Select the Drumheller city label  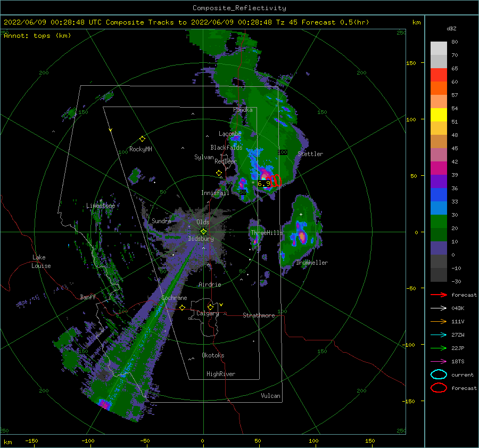point(312,263)
